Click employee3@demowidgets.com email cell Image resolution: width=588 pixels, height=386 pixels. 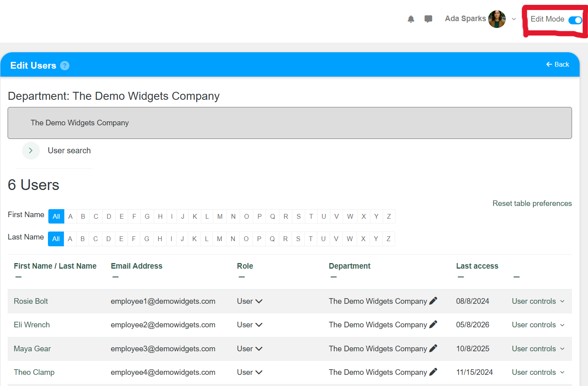[163, 348]
